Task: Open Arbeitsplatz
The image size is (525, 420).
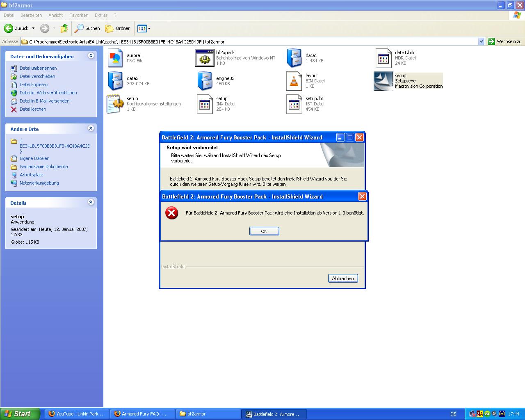Action: 32,175
